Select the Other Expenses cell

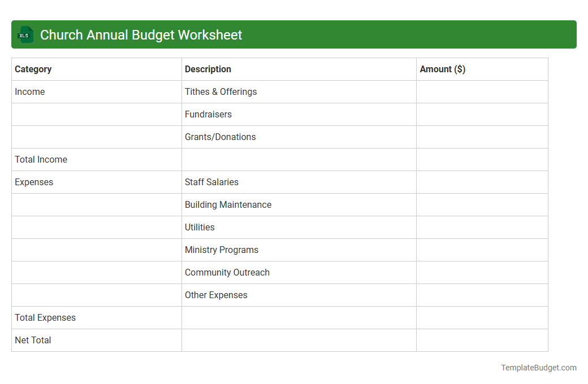point(215,295)
